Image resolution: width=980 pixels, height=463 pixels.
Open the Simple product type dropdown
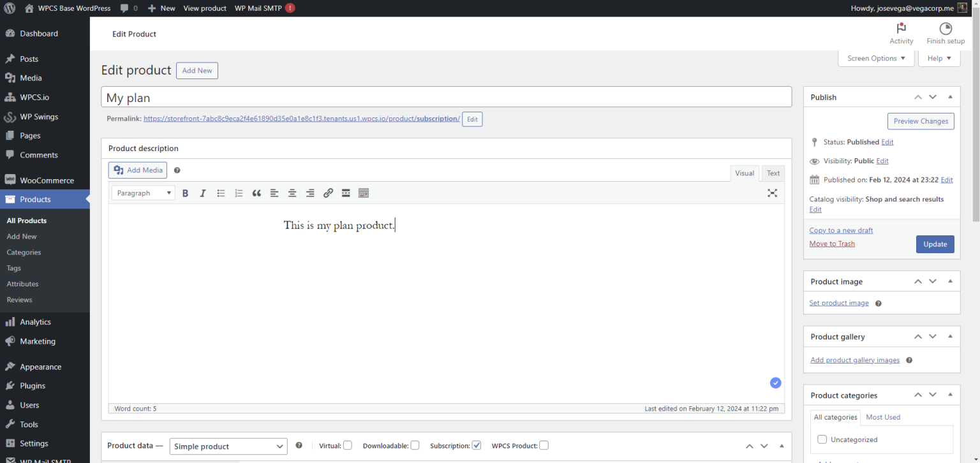[228, 446]
